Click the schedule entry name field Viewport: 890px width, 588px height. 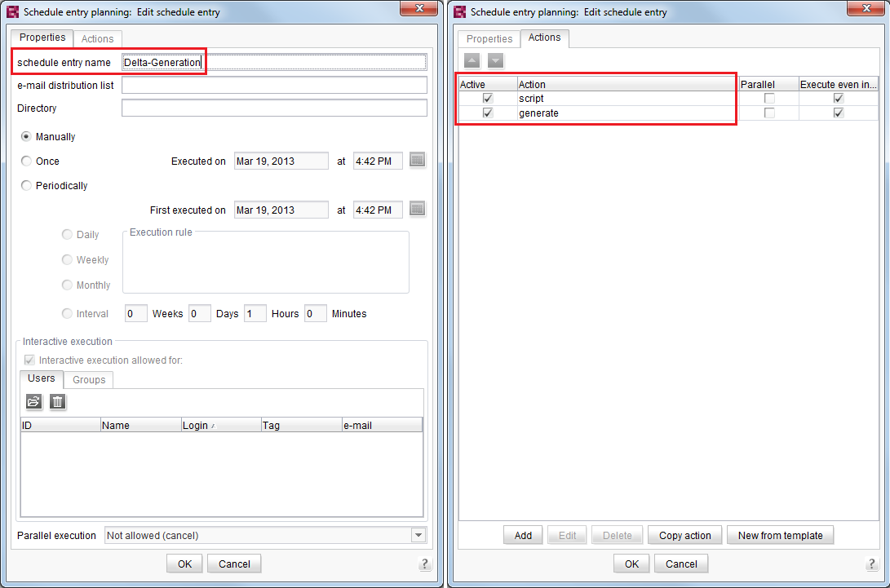pos(274,62)
